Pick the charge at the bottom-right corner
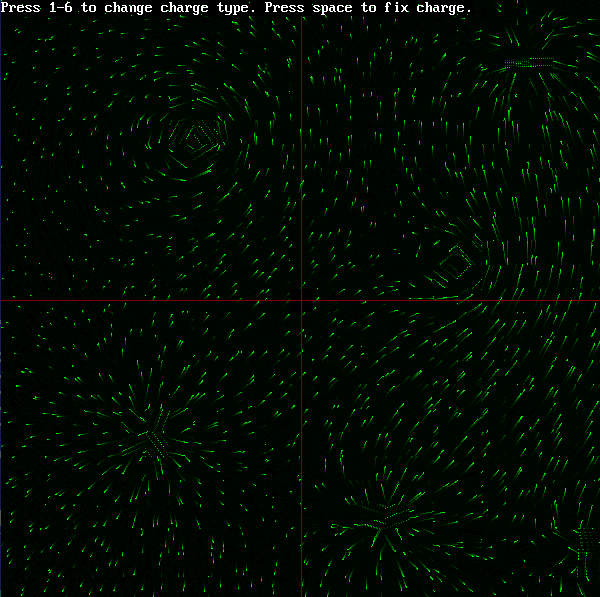Image resolution: width=600 pixels, height=597 pixels. coord(584,545)
